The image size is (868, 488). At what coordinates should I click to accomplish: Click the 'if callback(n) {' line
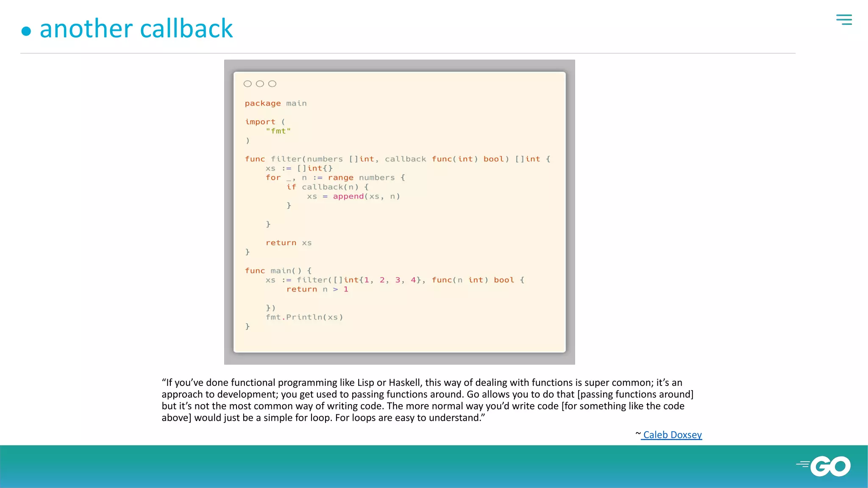(x=328, y=187)
